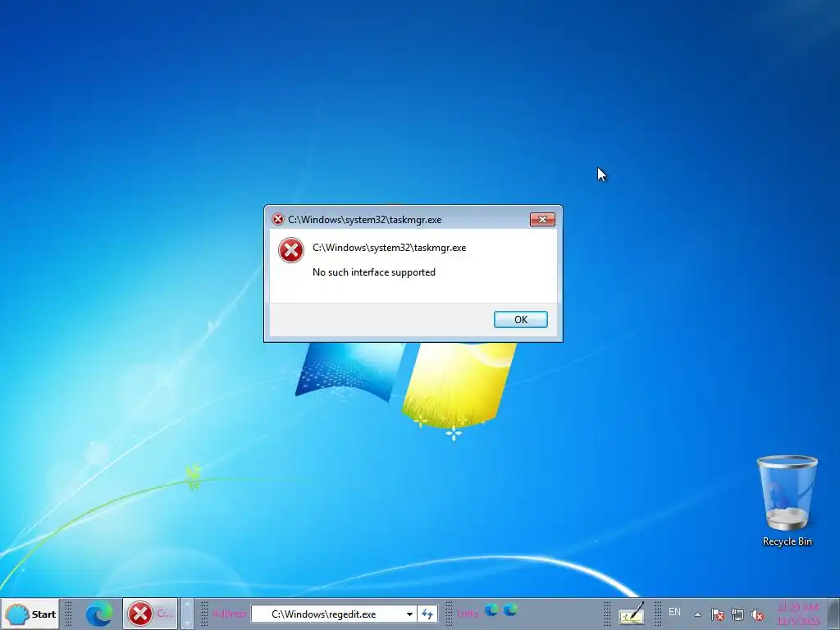Launch Microsoft Edge from the taskbar
840x630 pixels.
click(98, 614)
